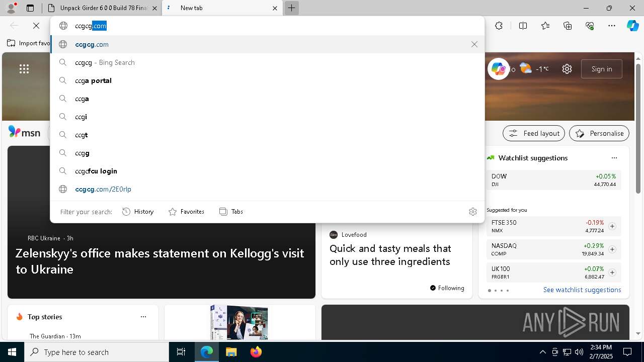Click the Edge taskbar icon

coord(207,352)
